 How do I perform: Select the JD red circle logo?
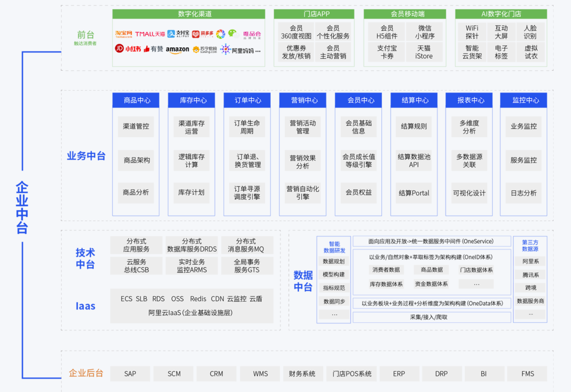tap(119, 48)
